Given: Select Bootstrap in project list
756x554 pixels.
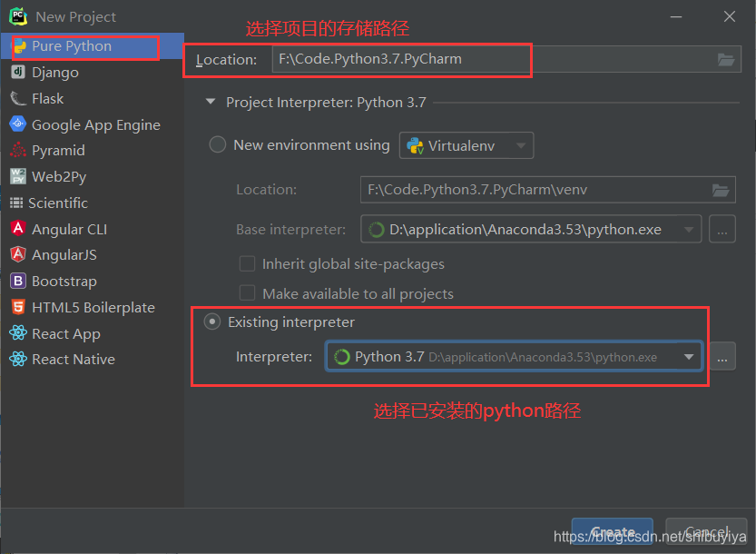Looking at the screenshot, I should coord(93,281).
